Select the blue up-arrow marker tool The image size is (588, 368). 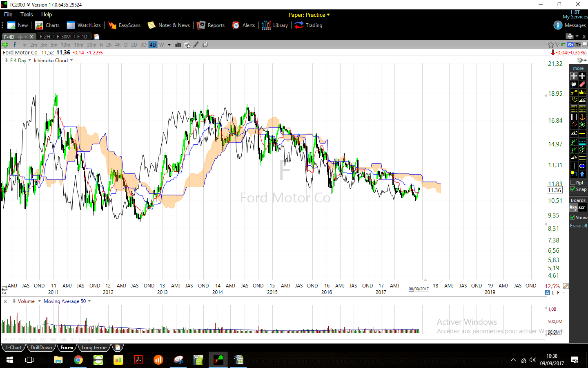coord(582,174)
